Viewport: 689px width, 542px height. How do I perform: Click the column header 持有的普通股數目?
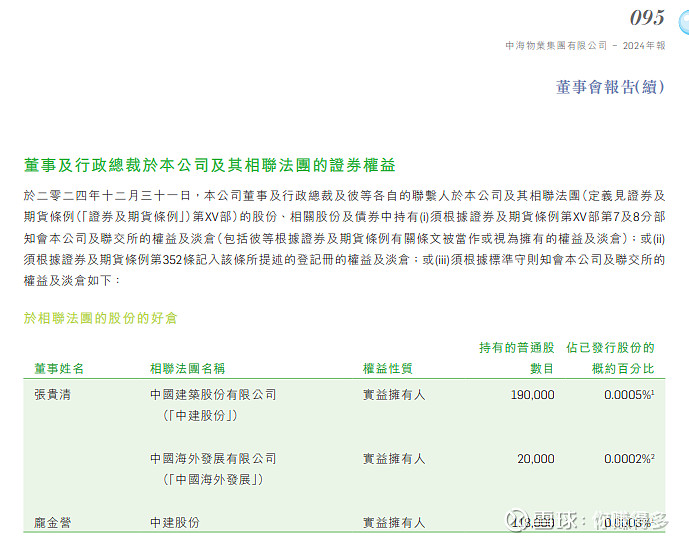(517, 358)
